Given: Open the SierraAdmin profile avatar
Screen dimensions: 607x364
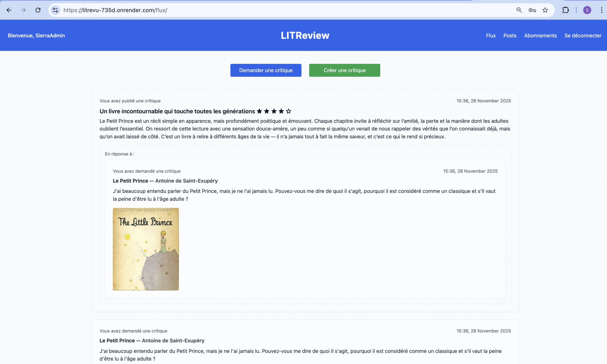Looking at the screenshot, I should click(587, 10).
